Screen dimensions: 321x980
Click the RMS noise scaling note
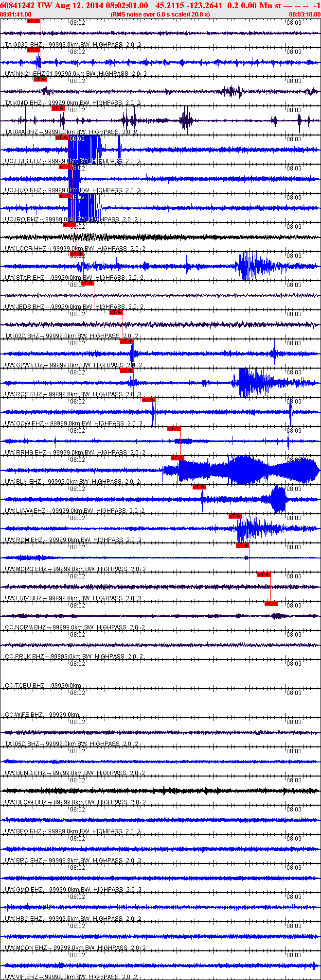[x=160, y=15]
